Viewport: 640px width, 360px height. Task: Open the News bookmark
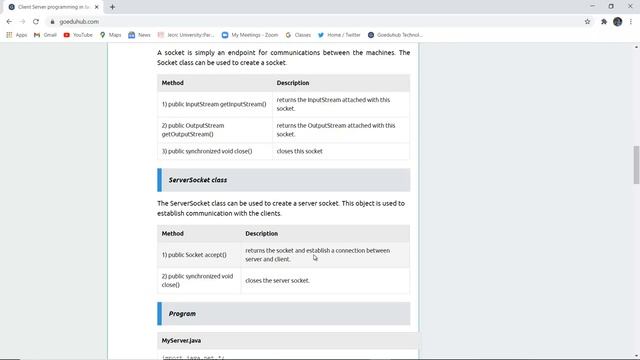click(x=140, y=35)
